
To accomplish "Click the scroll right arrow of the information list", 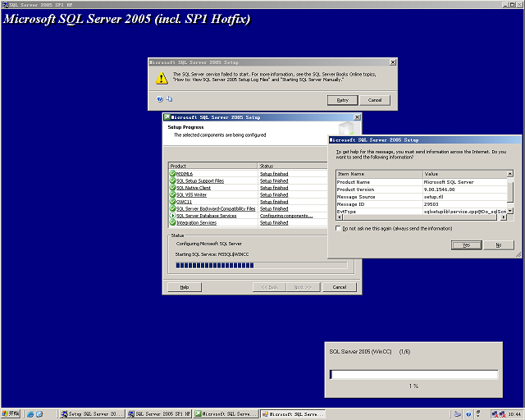I will pos(504,217).
